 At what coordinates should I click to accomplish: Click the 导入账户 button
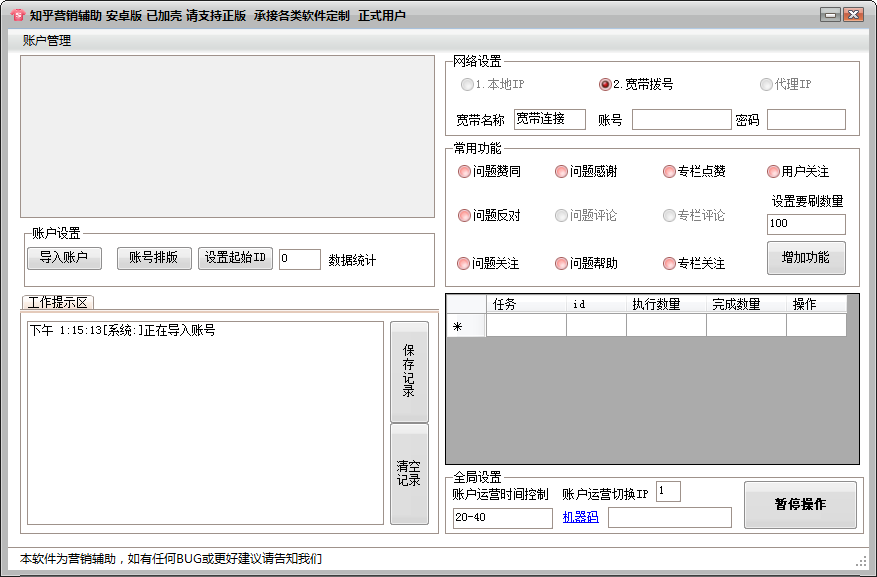[x=64, y=258]
